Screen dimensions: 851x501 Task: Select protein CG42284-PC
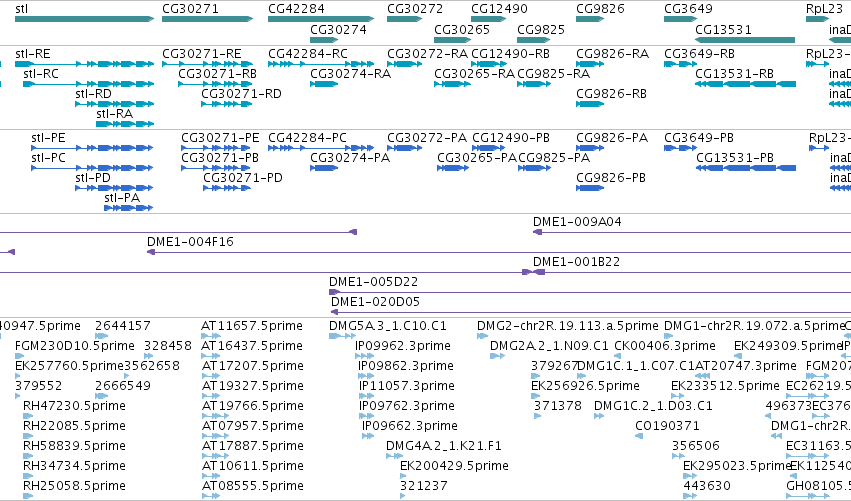[307, 138]
